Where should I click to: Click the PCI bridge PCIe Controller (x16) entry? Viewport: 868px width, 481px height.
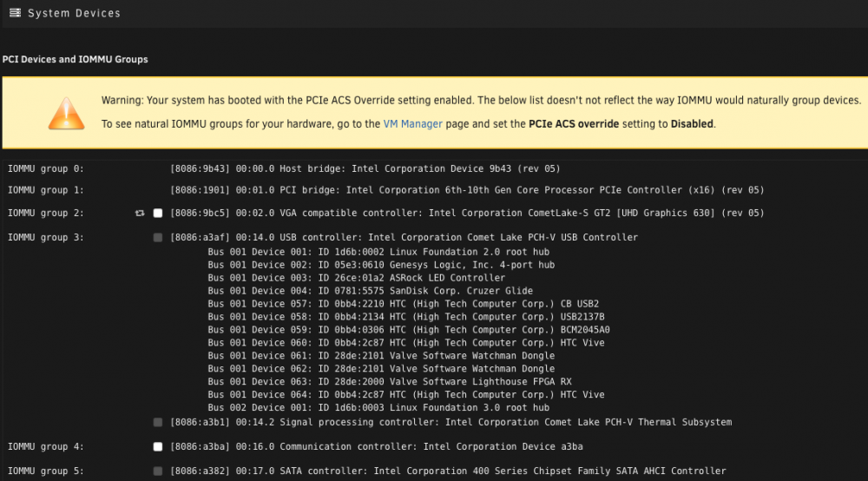[x=467, y=190]
